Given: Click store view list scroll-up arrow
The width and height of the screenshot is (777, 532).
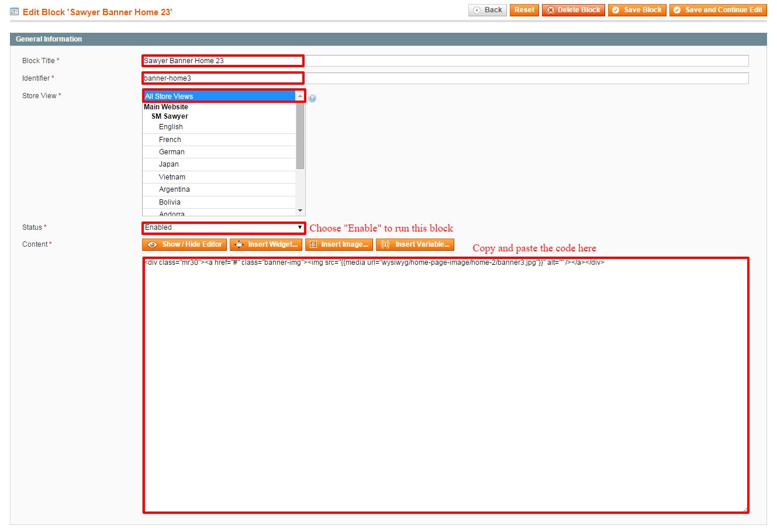Looking at the screenshot, I should coord(300,95).
